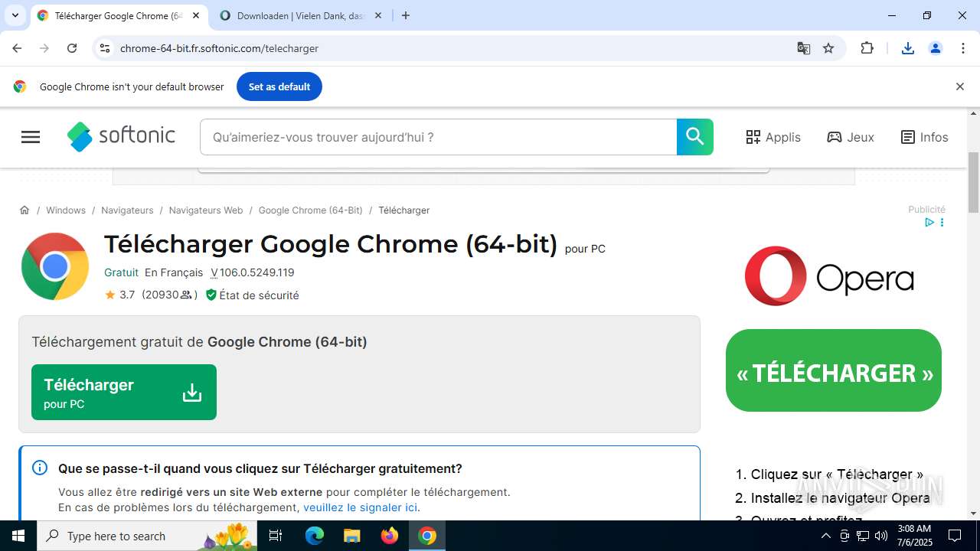The height and width of the screenshot is (551, 980).
Task: Go to home breadcrumb icon
Action: [x=24, y=210]
